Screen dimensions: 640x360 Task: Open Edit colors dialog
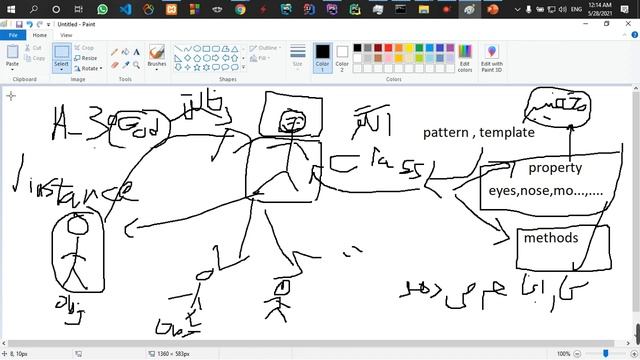coord(465,58)
